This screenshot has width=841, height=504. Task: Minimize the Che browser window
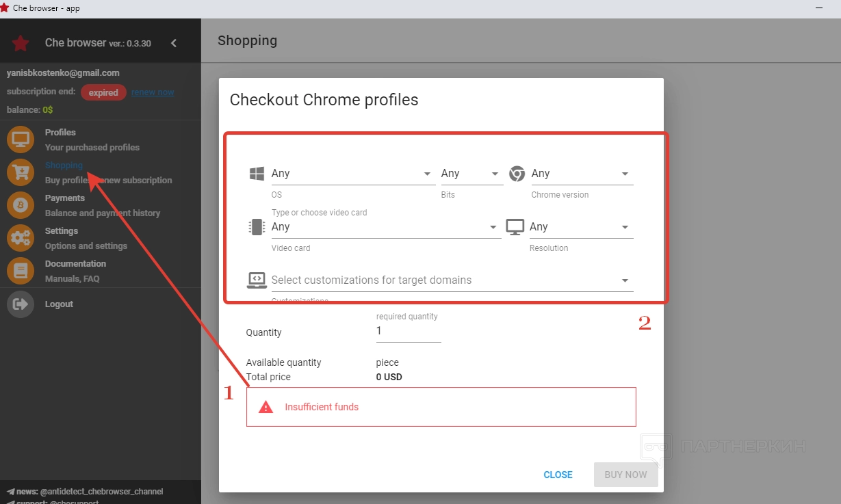(x=819, y=8)
